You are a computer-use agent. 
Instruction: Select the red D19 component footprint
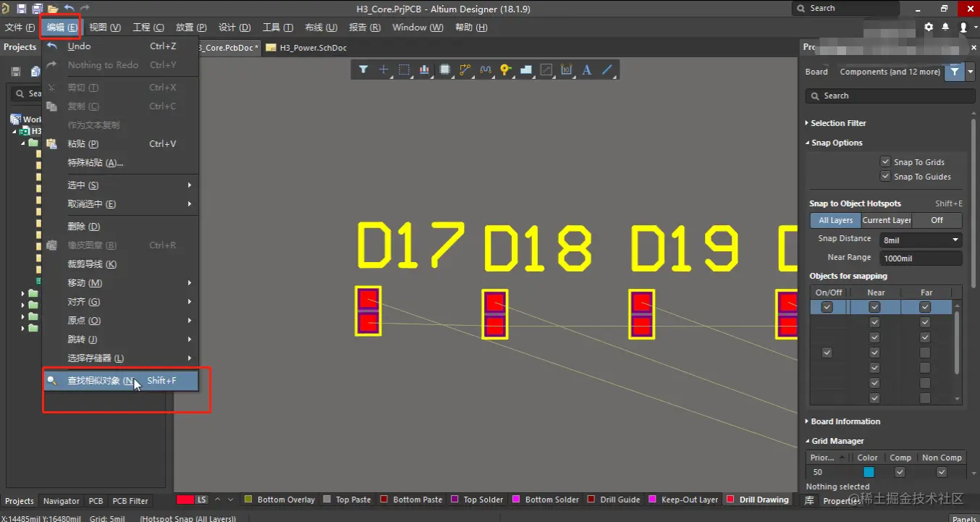tap(642, 314)
